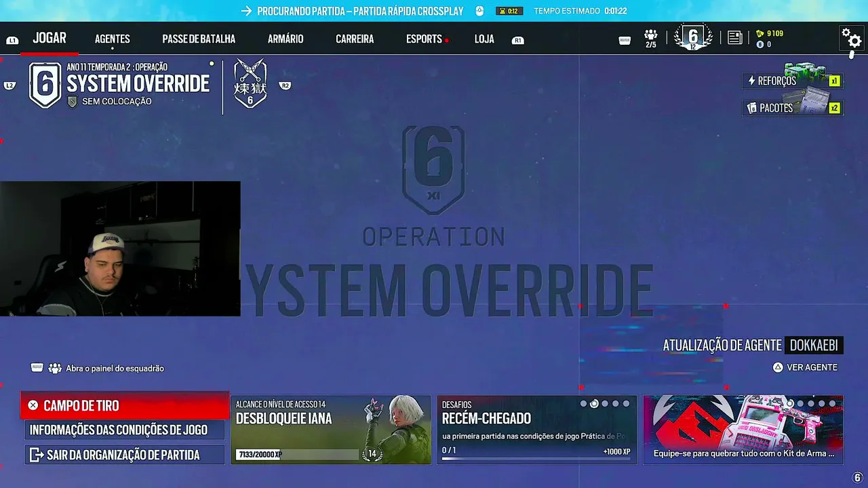Select the crossed-swords event emblem

pos(250,83)
